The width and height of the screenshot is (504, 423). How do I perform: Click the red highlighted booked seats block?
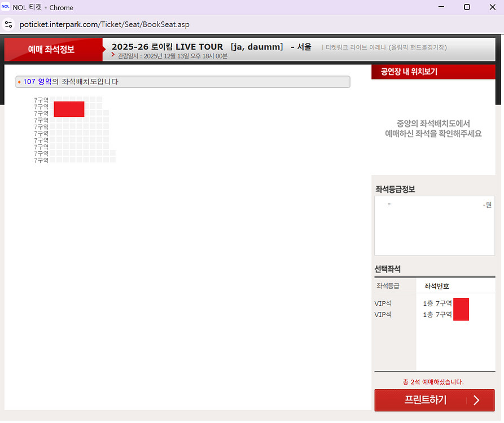click(69, 109)
